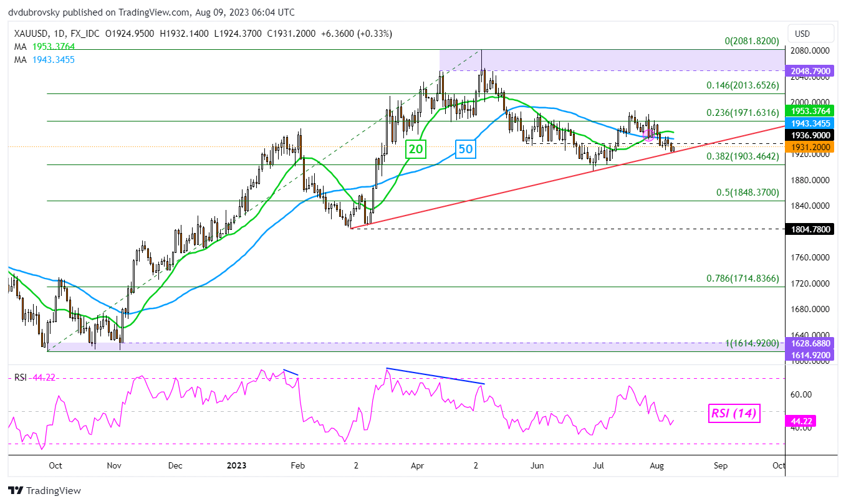Click the TradingView.com link in the header
The width and height of the screenshot is (846, 504).
point(153,12)
